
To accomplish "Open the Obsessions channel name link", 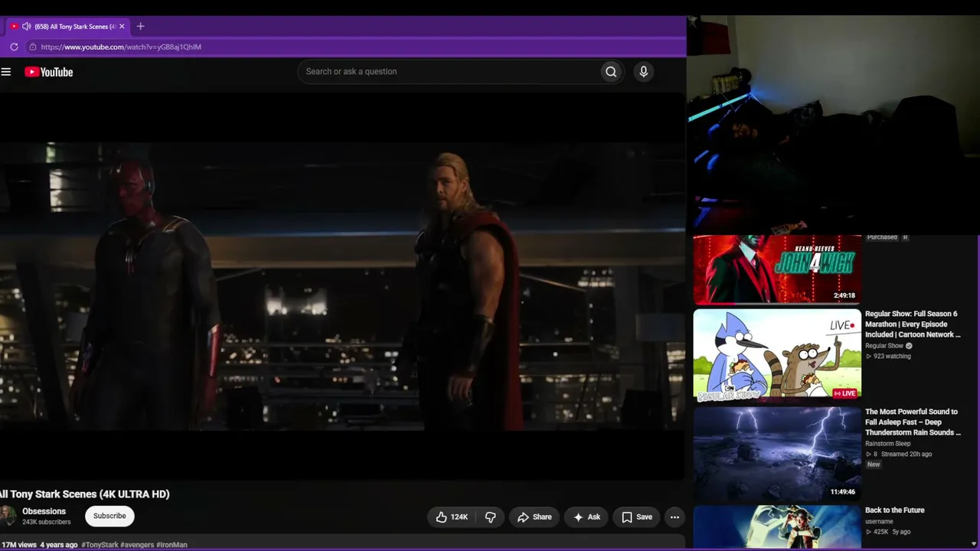I will point(44,511).
